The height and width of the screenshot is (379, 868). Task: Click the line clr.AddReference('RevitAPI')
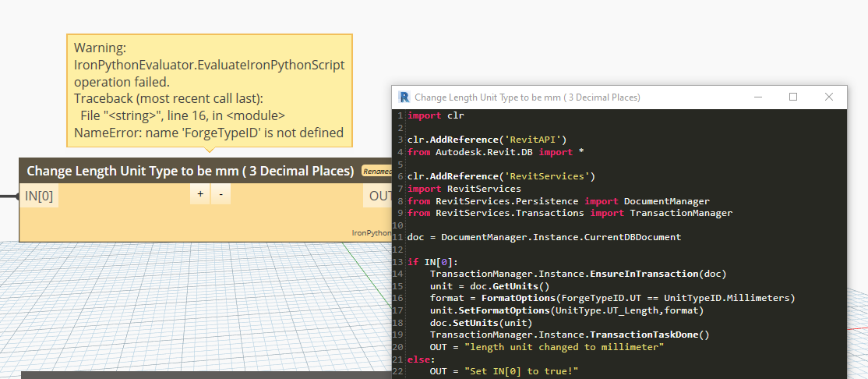point(487,140)
